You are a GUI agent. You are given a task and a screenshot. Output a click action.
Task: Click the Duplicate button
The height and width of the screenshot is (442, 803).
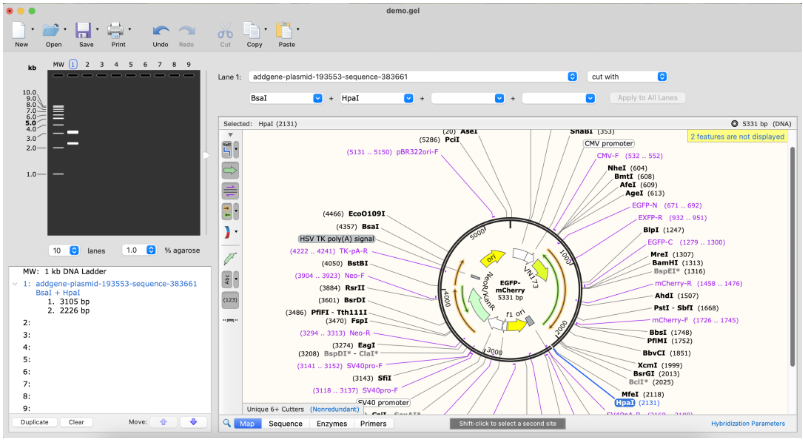(34, 422)
